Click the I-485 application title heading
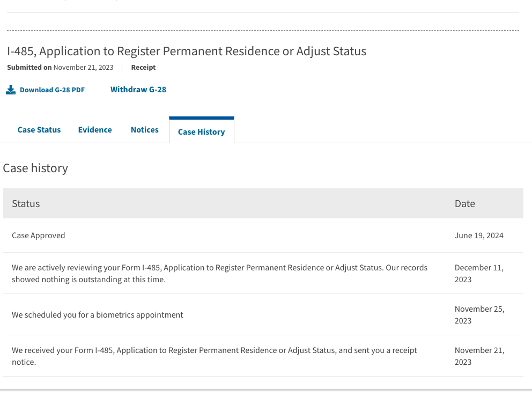The image size is (532, 419). (x=187, y=52)
